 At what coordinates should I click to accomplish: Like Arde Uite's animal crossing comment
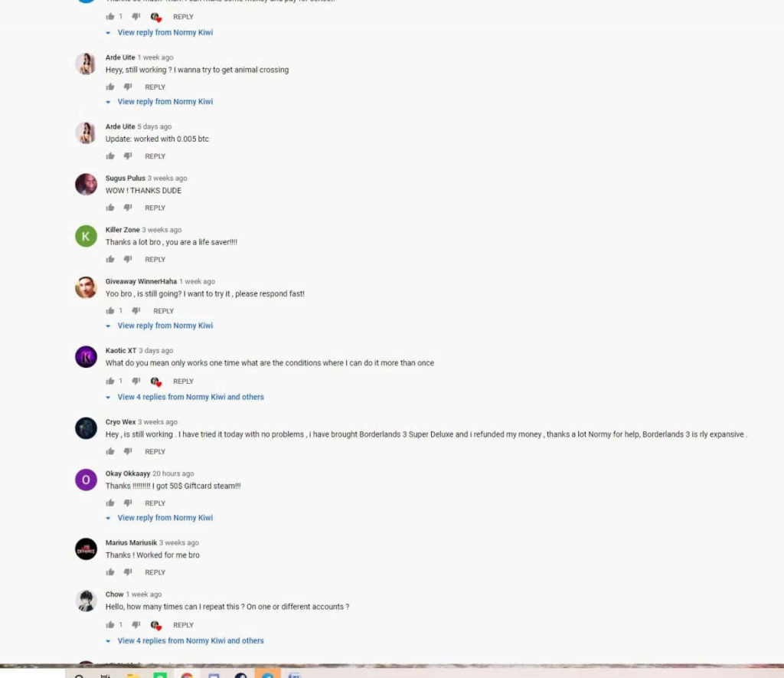tap(110, 87)
